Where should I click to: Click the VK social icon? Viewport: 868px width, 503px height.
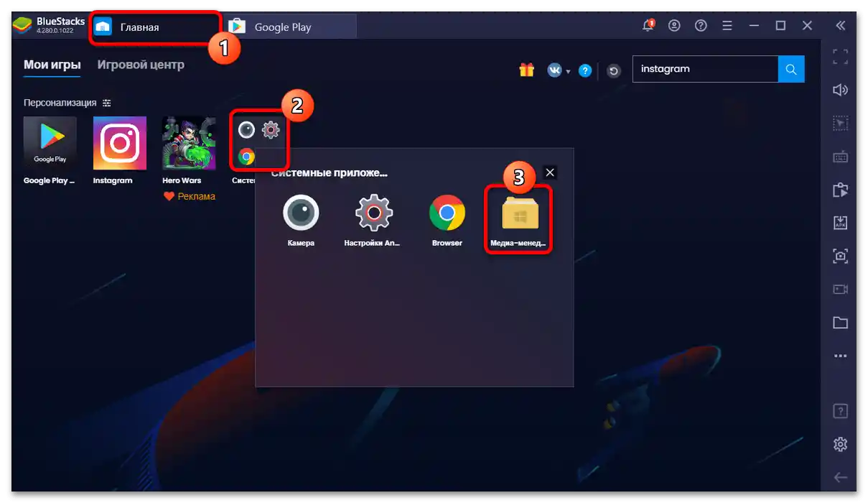554,70
